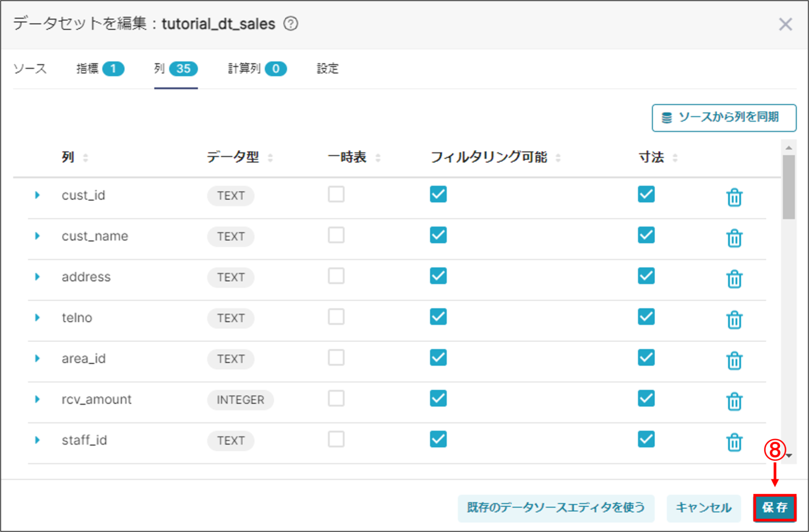Image resolution: width=809 pixels, height=532 pixels.
Task: Enable 一時表 for the address column
Action: (x=336, y=275)
